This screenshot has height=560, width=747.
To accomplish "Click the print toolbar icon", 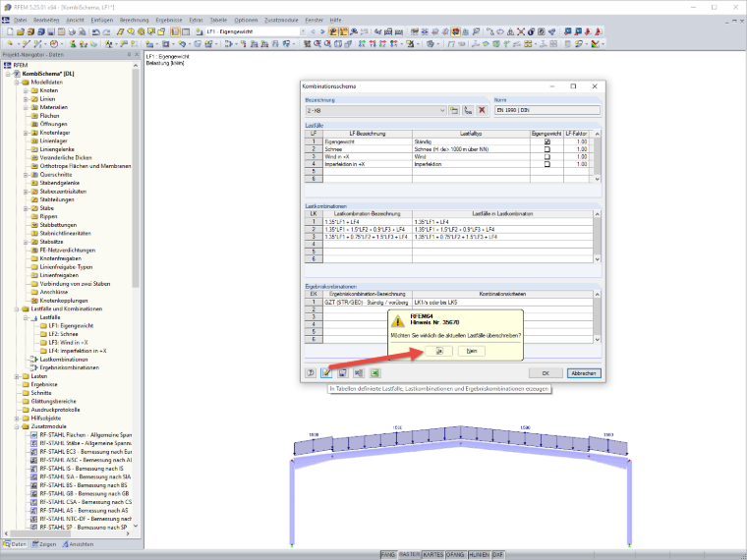I will click(72, 31).
